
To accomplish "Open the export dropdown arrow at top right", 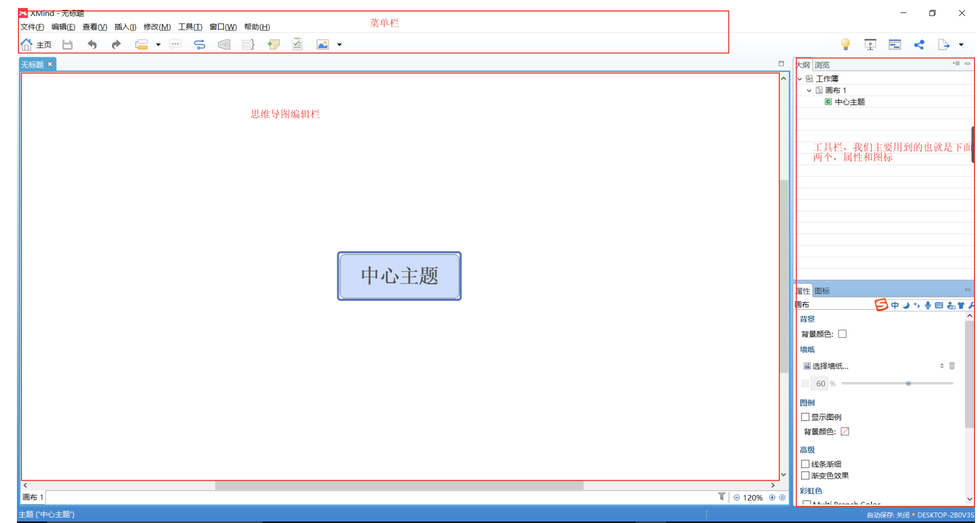I will [961, 44].
